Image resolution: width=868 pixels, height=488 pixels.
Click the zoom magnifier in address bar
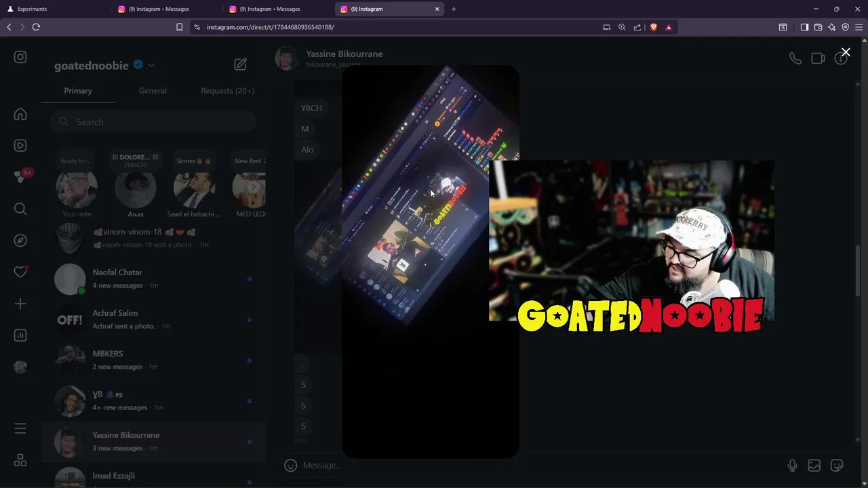pyautogui.click(x=622, y=27)
